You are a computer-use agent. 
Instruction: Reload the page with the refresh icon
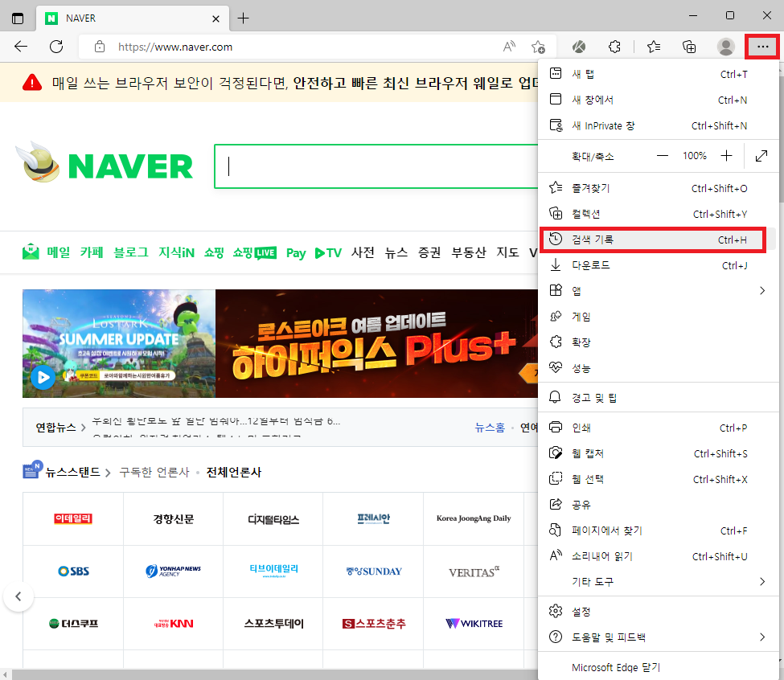pyautogui.click(x=56, y=47)
